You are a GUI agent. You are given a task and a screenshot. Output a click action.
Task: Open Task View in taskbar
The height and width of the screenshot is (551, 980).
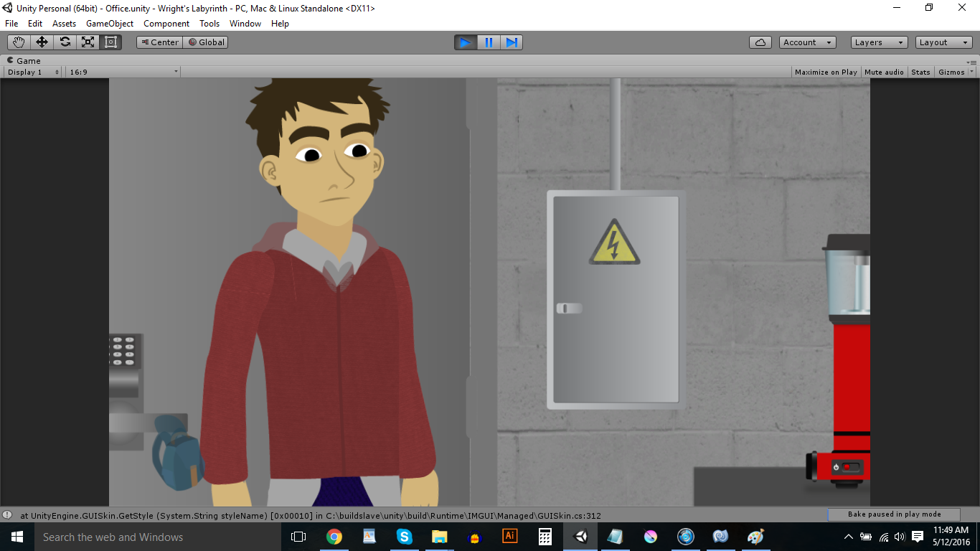pos(298,537)
